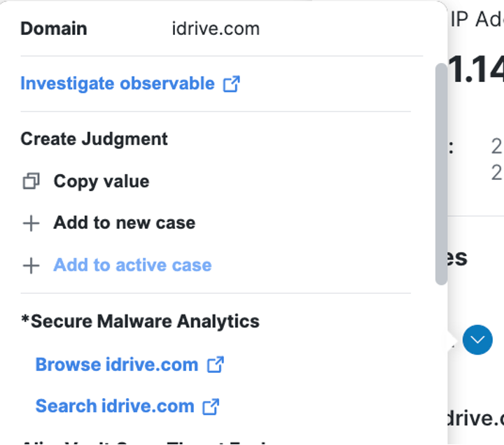Select Add to new case
The image size is (504, 445).
pyautogui.click(x=124, y=223)
